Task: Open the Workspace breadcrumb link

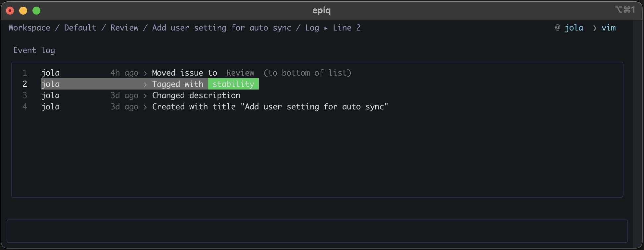Action: (x=29, y=28)
